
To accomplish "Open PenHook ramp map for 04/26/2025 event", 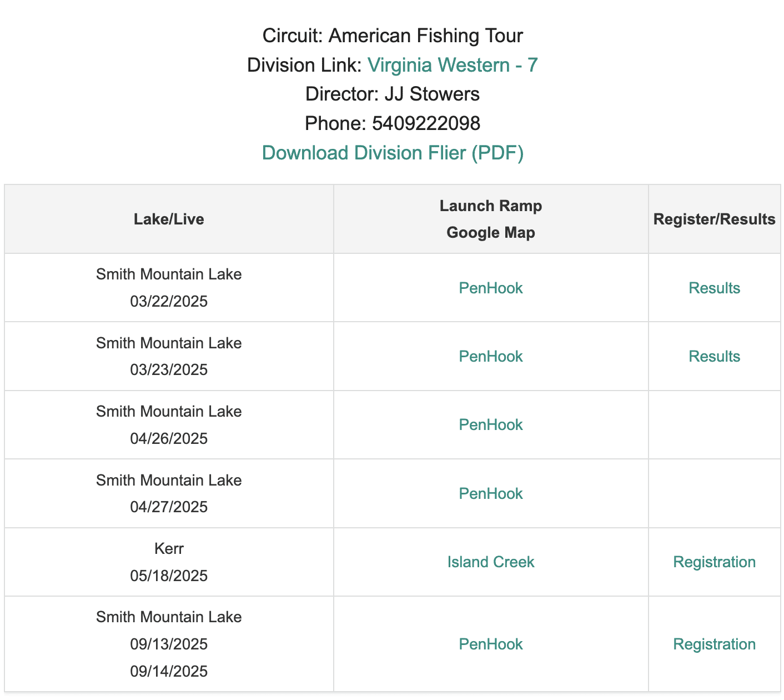I will (x=491, y=425).
